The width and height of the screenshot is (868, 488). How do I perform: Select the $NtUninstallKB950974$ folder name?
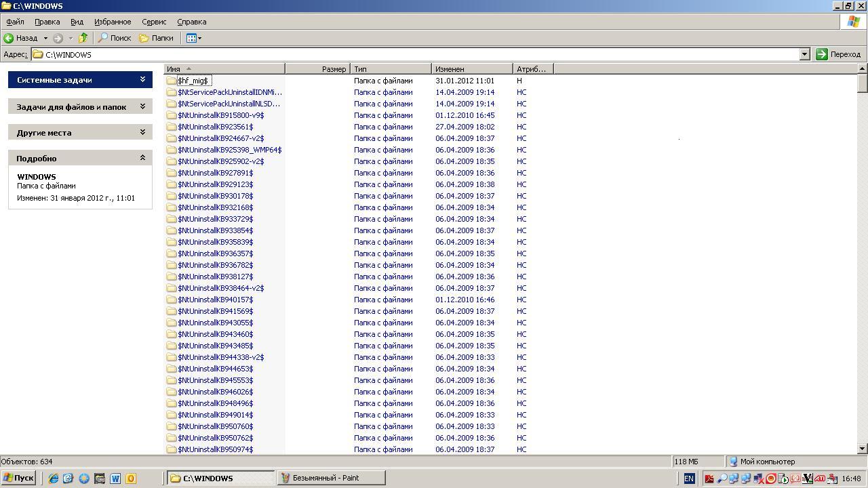[x=216, y=449]
